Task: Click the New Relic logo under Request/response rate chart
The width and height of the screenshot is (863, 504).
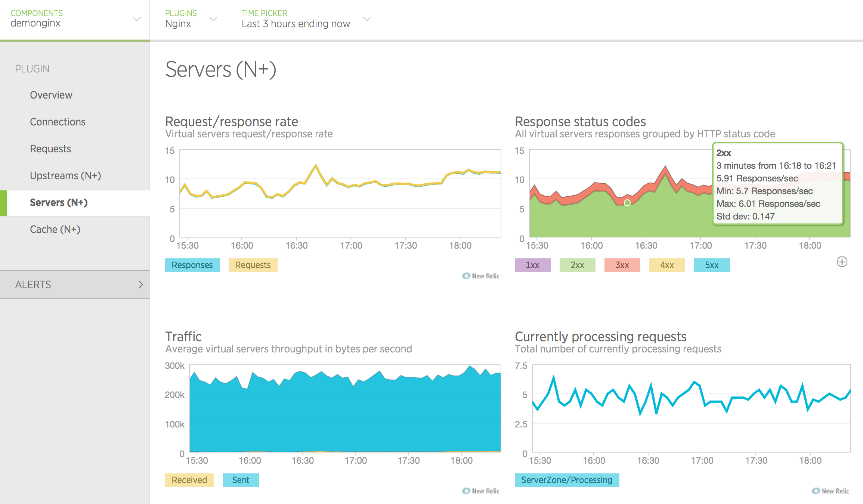Action: [480, 276]
